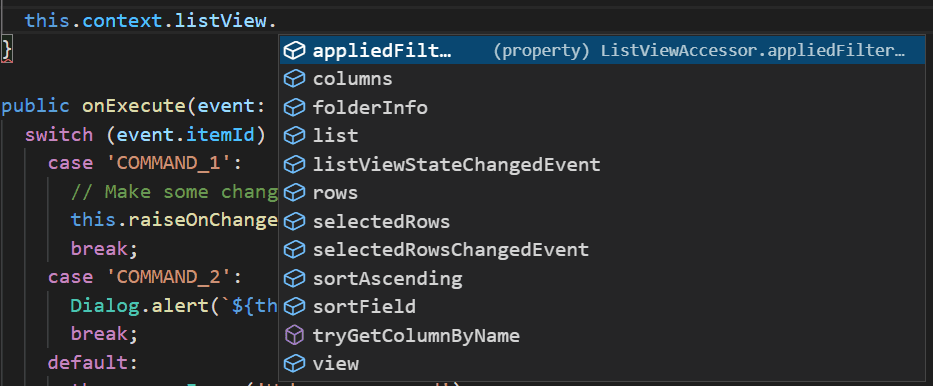Select the view suggestion entry
This screenshot has width=933, height=386.
coord(602,364)
